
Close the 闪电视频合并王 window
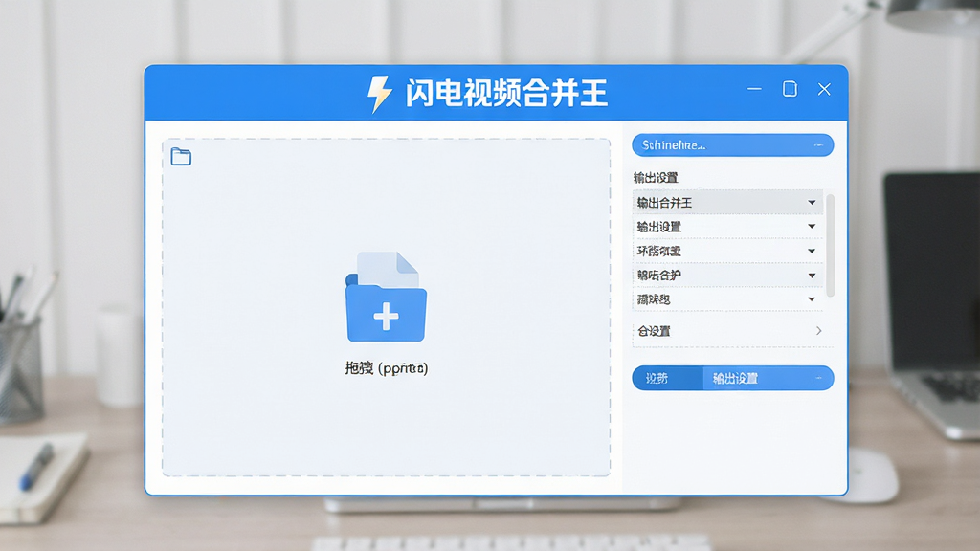tap(824, 89)
